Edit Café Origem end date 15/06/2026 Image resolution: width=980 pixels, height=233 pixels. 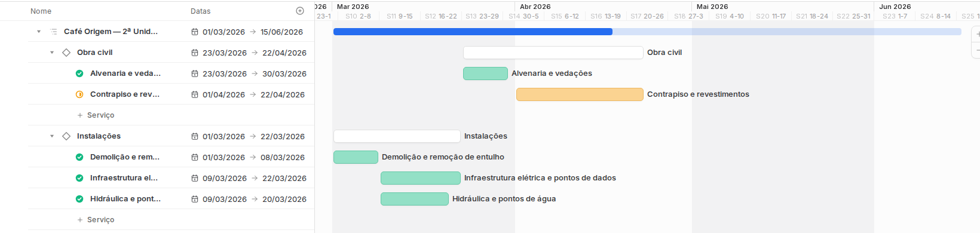coord(281,32)
